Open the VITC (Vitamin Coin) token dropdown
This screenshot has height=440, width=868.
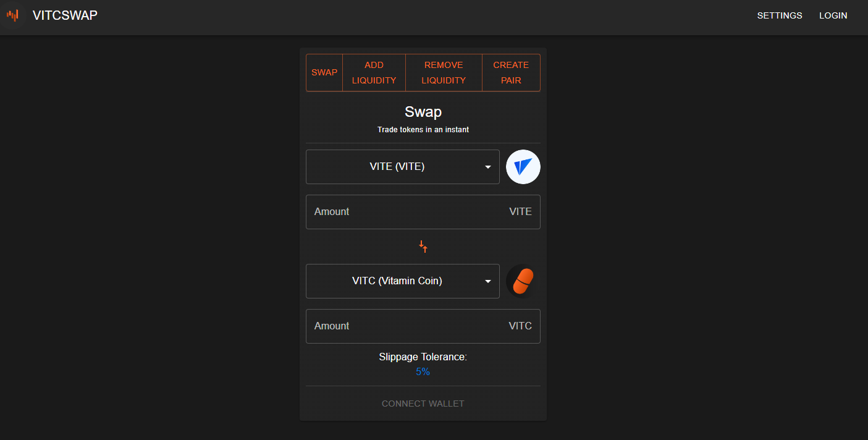point(403,281)
